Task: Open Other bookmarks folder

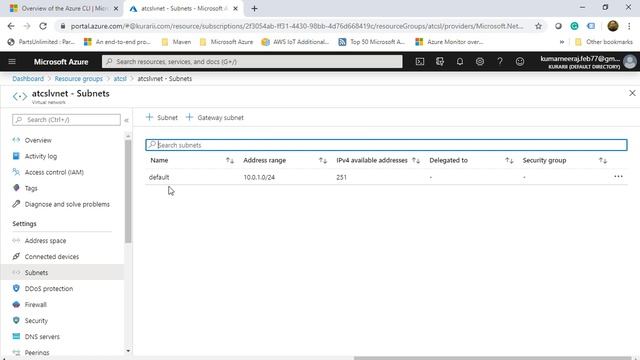Action: (604, 42)
